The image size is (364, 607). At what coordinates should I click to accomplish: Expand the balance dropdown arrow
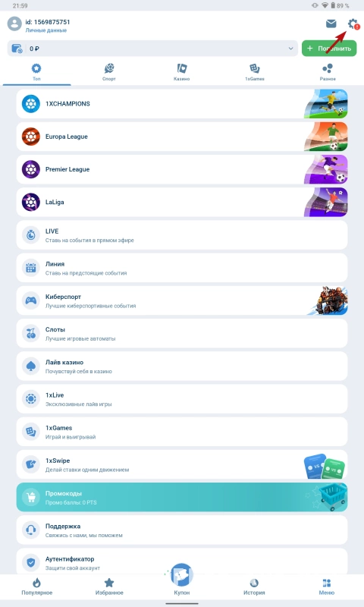point(290,49)
